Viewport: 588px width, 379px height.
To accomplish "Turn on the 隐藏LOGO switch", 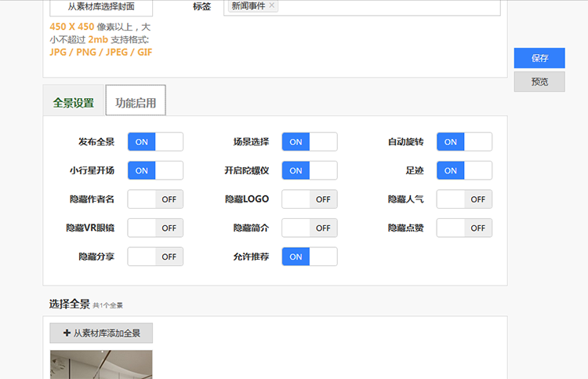I will coord(310,199).
